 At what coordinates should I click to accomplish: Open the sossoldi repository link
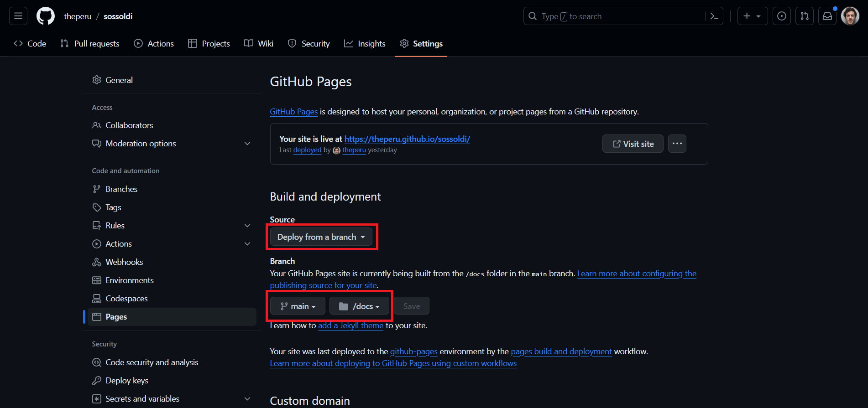[x=118, y=16]
